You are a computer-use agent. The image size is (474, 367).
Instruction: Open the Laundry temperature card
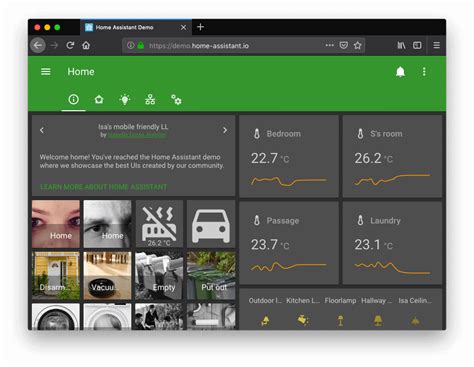(x=392, y=243)
